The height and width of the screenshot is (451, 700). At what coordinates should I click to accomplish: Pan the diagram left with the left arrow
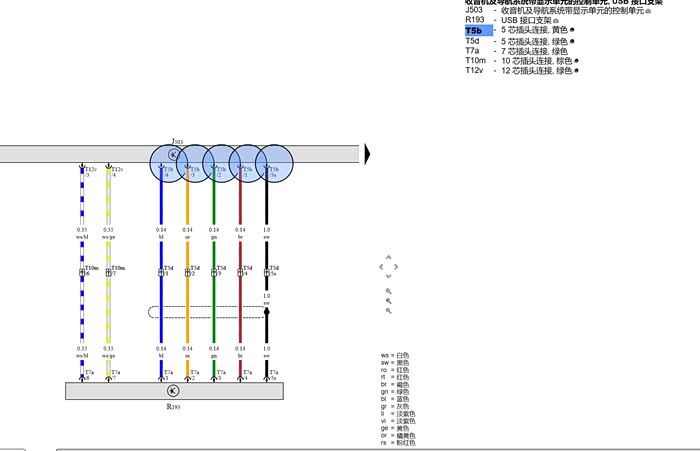click(x=381, y=267)
